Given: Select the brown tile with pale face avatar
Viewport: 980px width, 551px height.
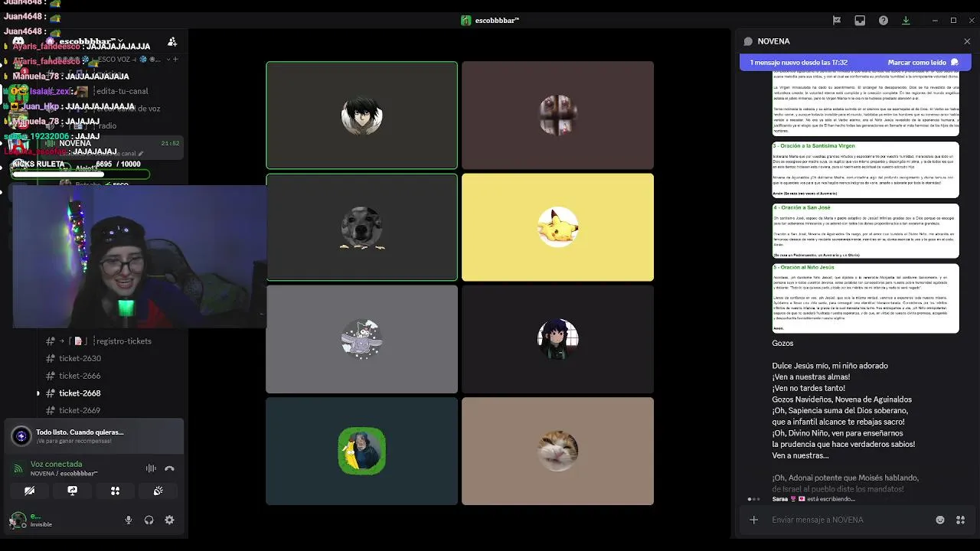Looking at the screenshot, I should coord(557,116).
